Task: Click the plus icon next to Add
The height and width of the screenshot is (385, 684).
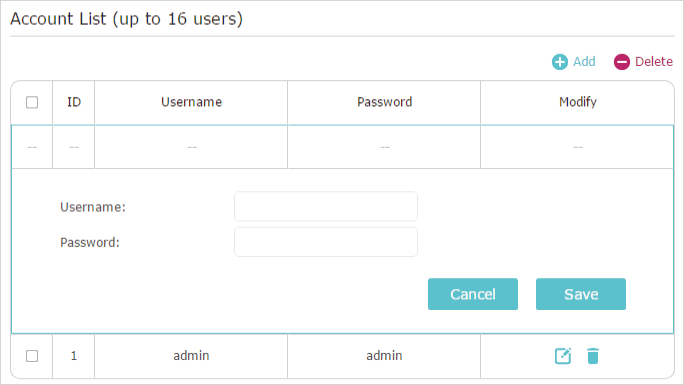Action: pyautogui.click(x=560, y=62)
